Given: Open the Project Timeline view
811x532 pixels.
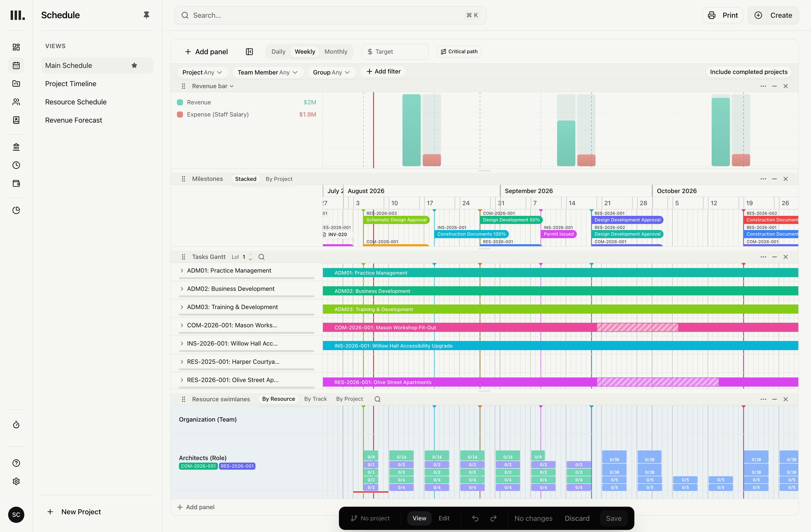Looking at the screenshot, I should point(97,84).
